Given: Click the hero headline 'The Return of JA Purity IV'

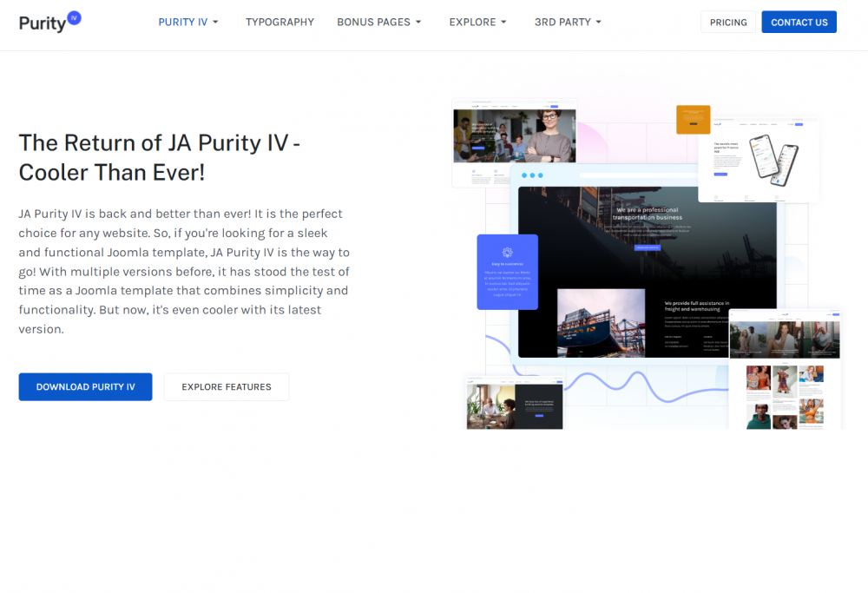Looking at the screenshot, I should pyautogui.click(x=160, y=157).
